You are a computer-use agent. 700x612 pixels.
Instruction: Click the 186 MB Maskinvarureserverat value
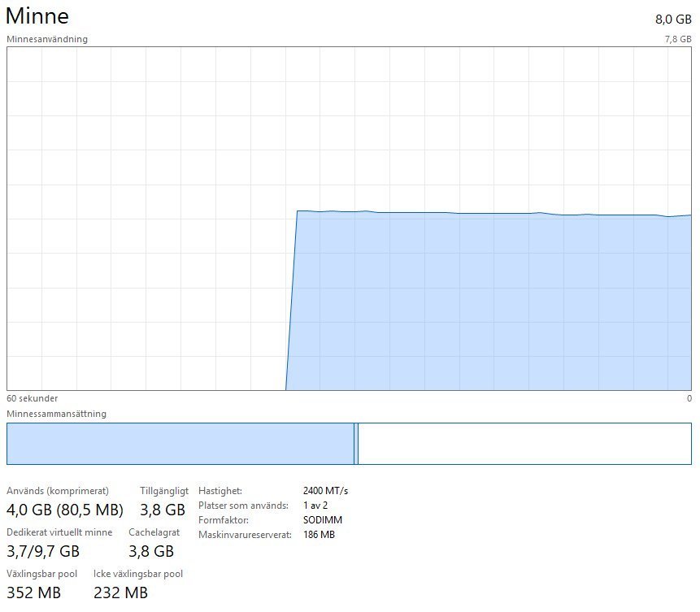point(319,535)
